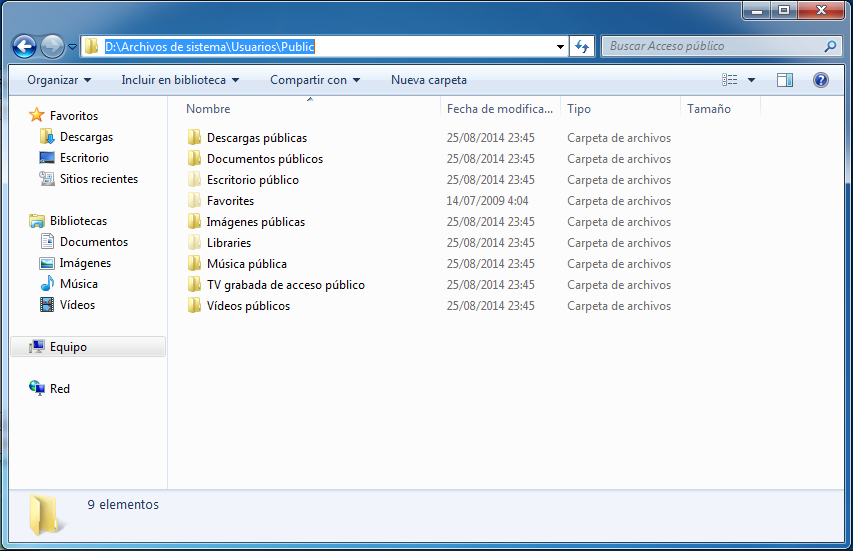The width and height of the screenshot is (853, 551).
Task: Open the Imágenes library
Action: 75,263
